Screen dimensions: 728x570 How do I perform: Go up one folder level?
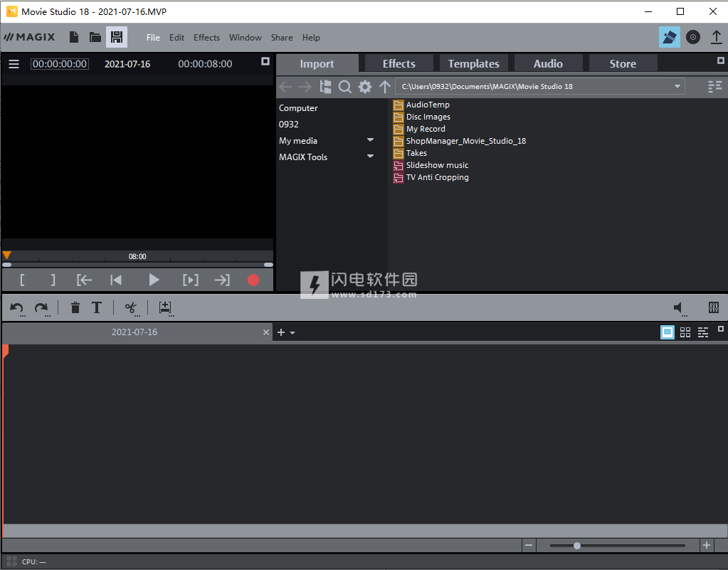tap(385, 87)
